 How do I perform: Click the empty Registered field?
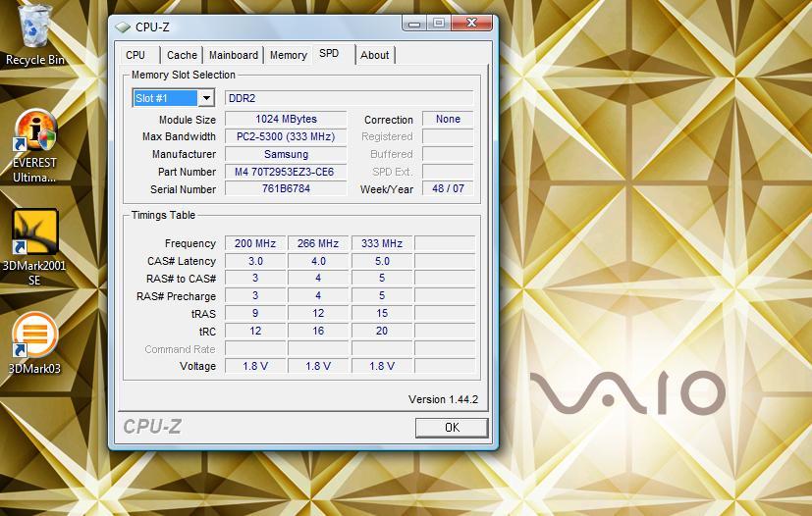[x=448, y=136]
